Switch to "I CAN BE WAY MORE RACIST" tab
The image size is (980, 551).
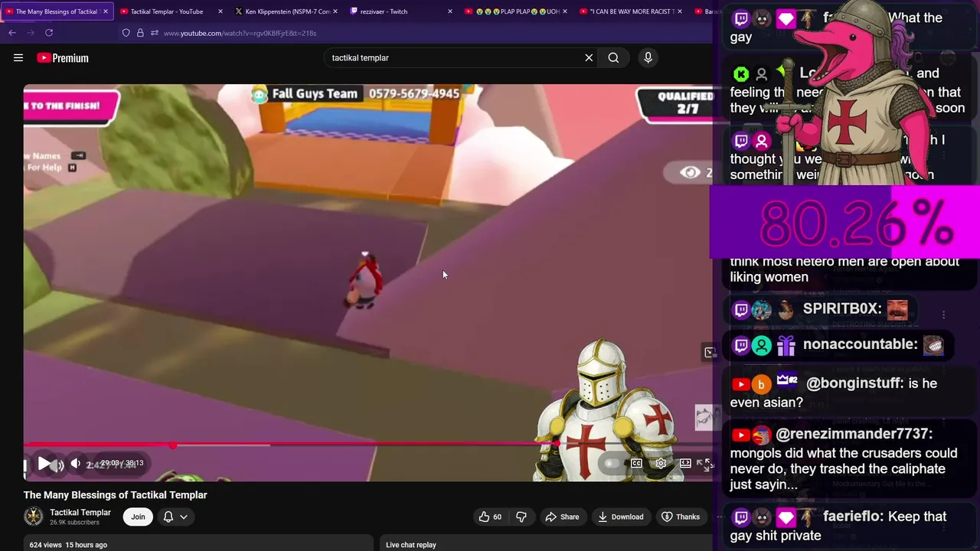click(632, 11)
